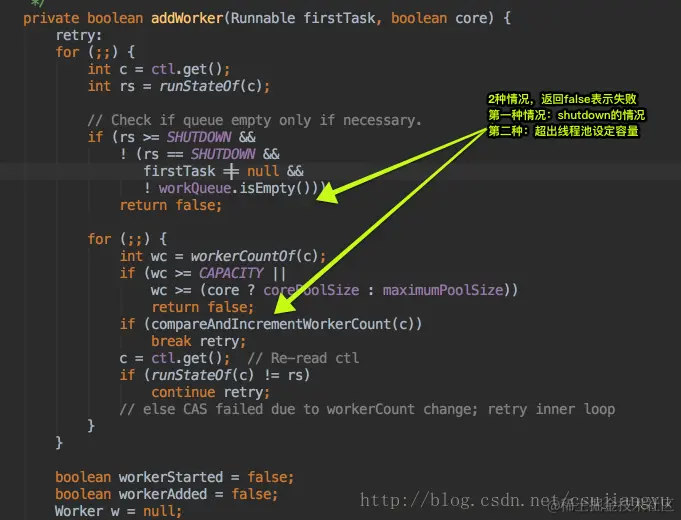
Task: Click 'rs >= SHUTDOWN' in the if condition
Action: (175, 137)
